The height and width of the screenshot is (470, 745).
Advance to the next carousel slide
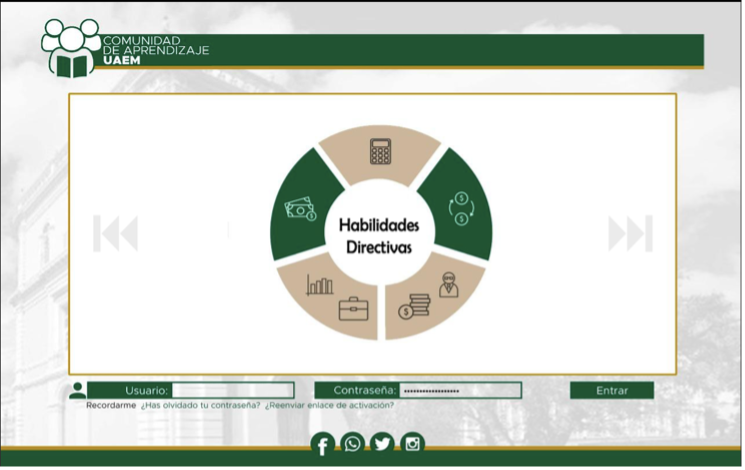pos(630,233)
